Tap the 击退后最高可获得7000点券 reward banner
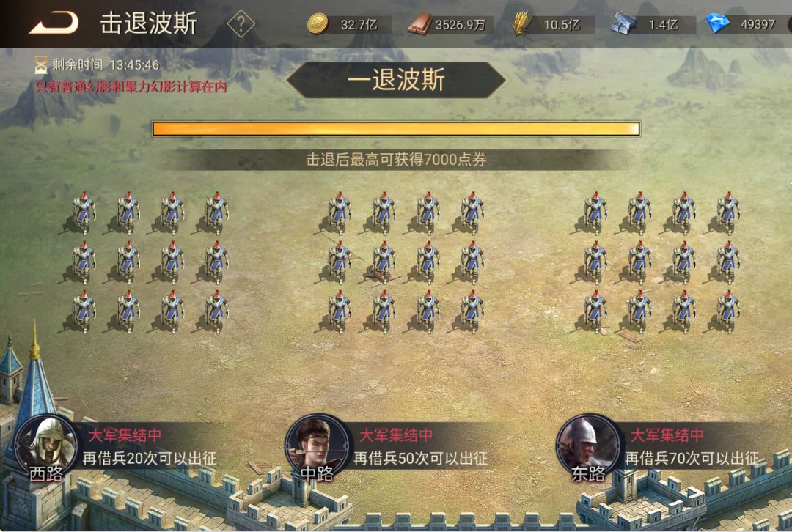The height and width of the screenshot is (532, 792). (397, 160)
